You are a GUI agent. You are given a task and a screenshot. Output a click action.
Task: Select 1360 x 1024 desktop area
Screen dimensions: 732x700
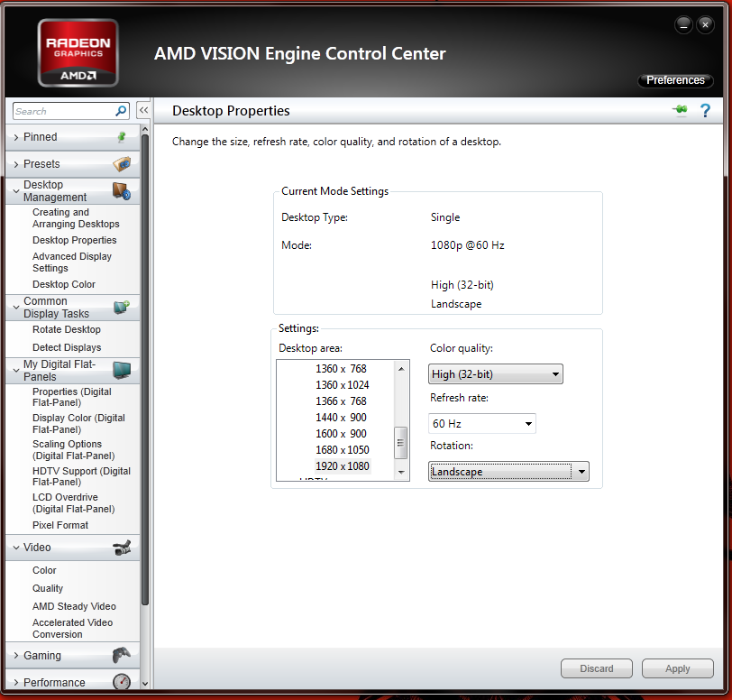(x=343, y=384)
